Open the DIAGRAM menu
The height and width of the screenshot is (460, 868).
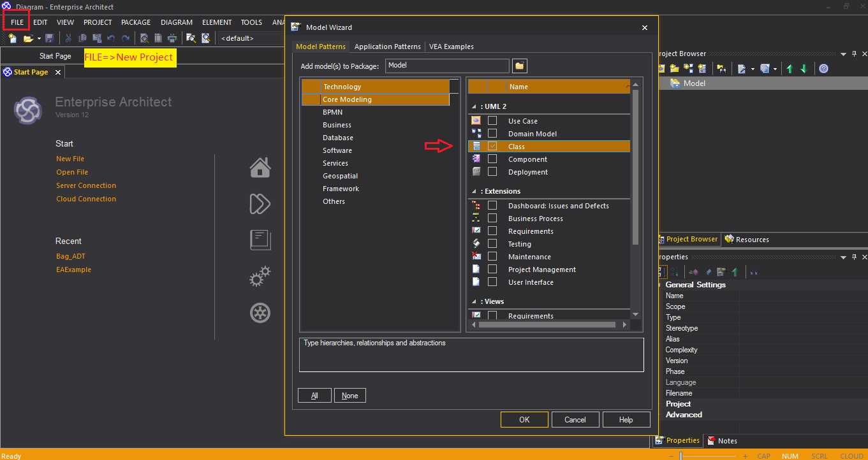tap(177, 22)
